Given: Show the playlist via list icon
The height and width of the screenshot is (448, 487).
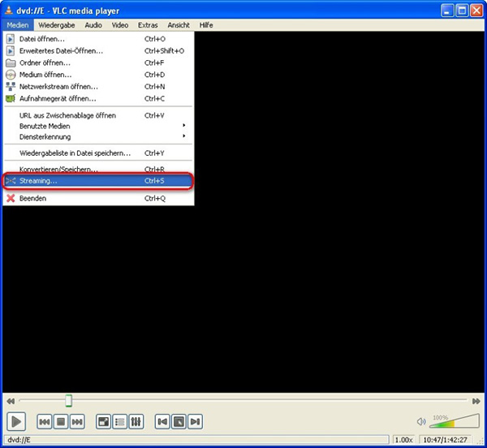Looking at the screenshot, I should 120,422.
